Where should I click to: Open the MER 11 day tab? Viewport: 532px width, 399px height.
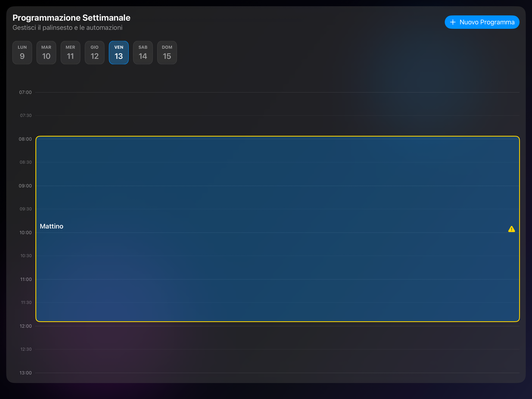pos(70,52)
